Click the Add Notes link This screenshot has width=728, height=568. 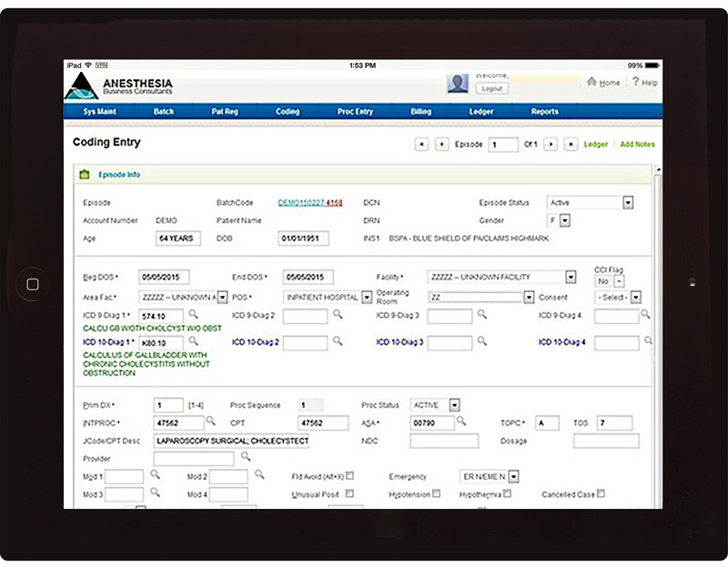(637, 144)
